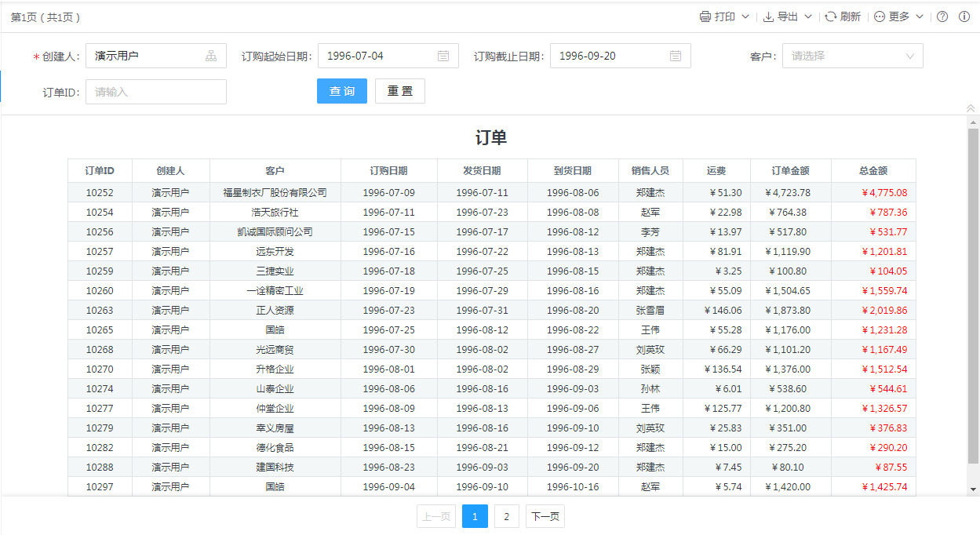Click the Order ID input field
The image size is (980, 535).
pyautogui.click(x=155, y=92)
